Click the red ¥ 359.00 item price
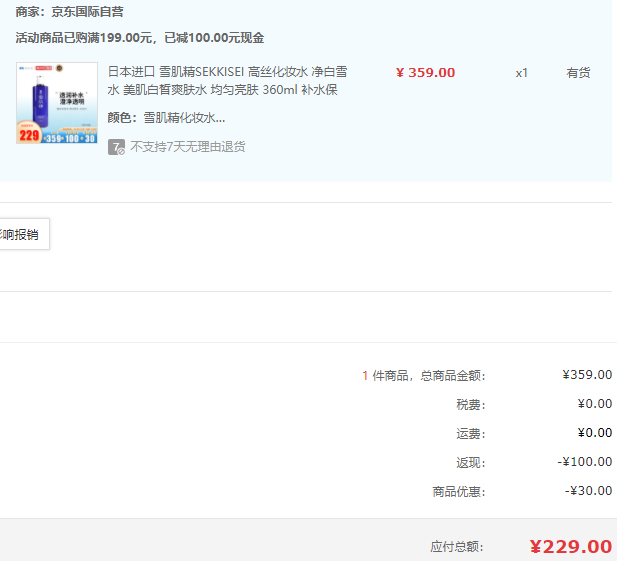Image resolution: width=617 pixels, height=561 pixels. pyautogui.click(x=425, y=73)
